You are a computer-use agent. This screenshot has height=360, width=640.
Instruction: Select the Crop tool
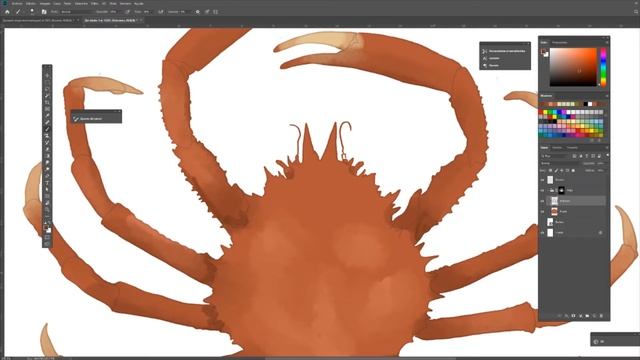pyautogui.click(x=47, y=102)
